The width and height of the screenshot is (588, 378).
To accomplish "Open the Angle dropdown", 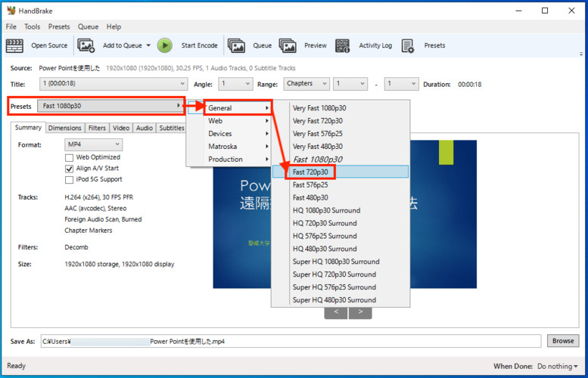I will coord(235,84).
